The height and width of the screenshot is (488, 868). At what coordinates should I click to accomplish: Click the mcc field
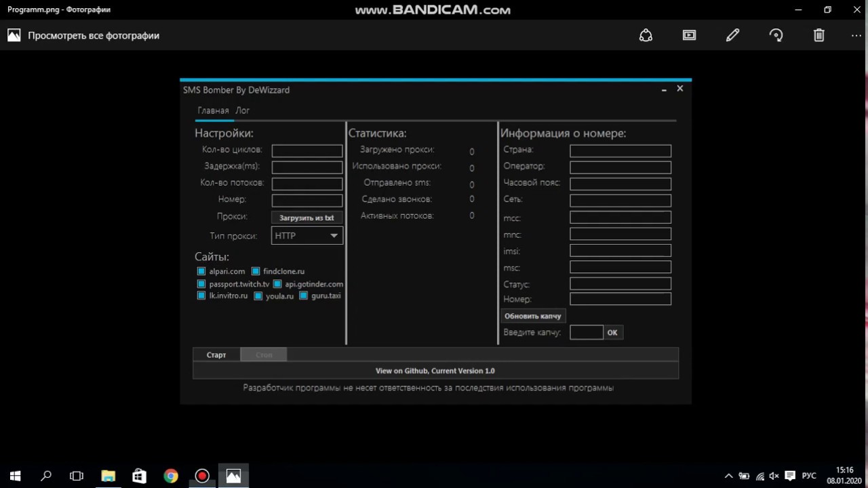click(x=620, y=217)
